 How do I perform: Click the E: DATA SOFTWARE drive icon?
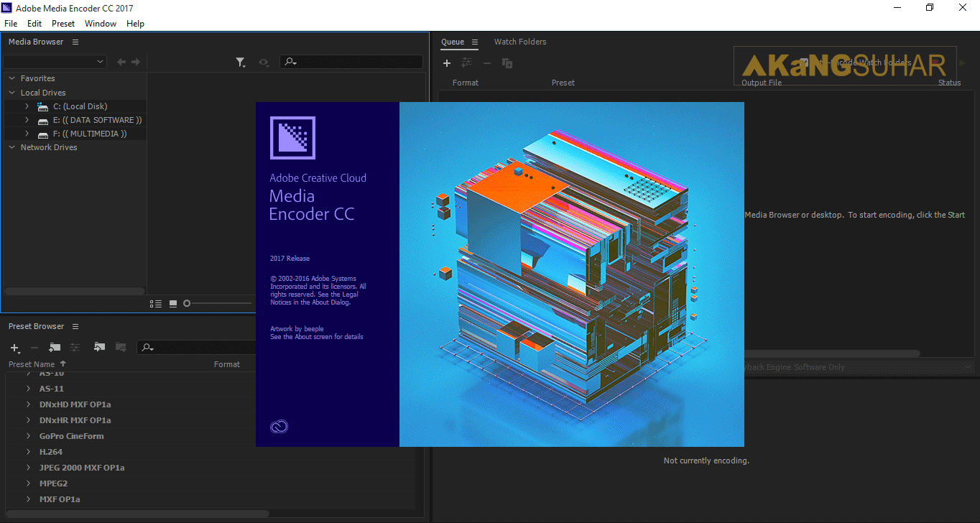click(x=42, y=120)
